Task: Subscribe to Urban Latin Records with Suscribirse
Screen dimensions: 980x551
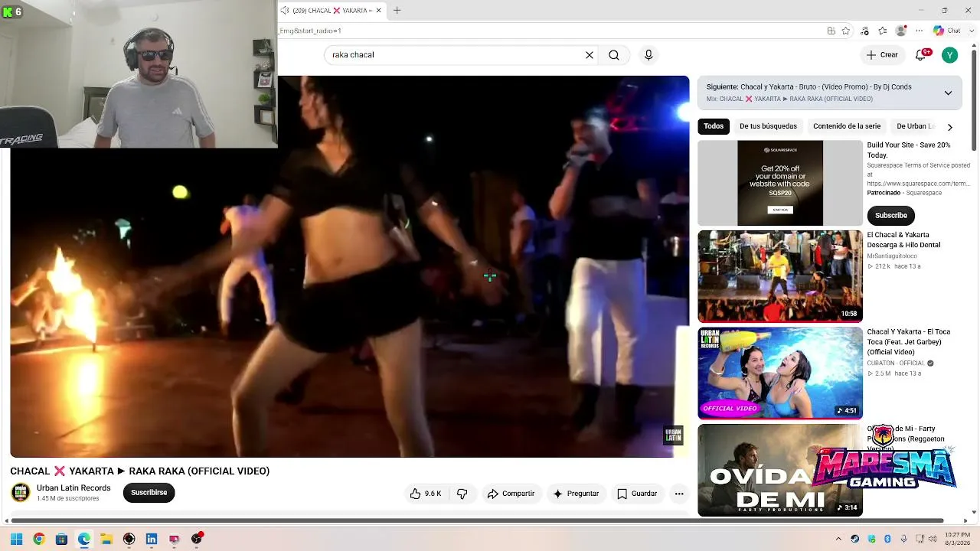Action: [x=149, y=493]
